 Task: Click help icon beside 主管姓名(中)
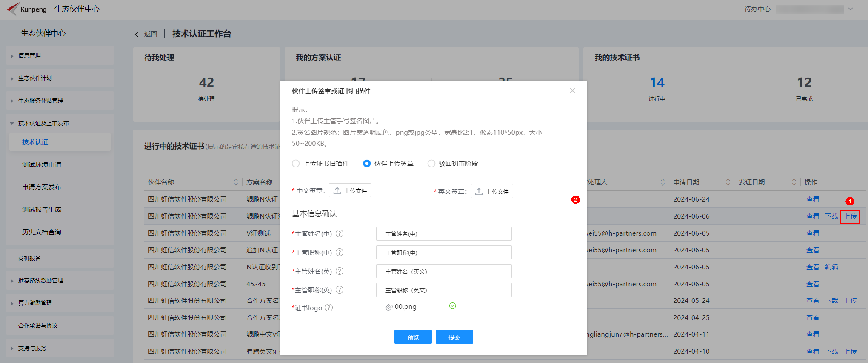coord(340,233)
